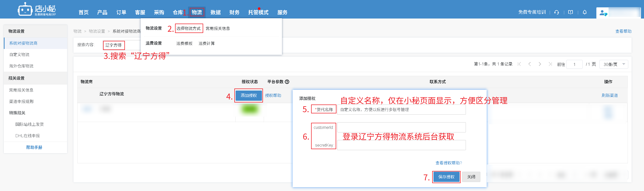The width and height of the screenshot is (644, 191).
Task: Open the 查看授权帮助? link
Action: (448, 163)
